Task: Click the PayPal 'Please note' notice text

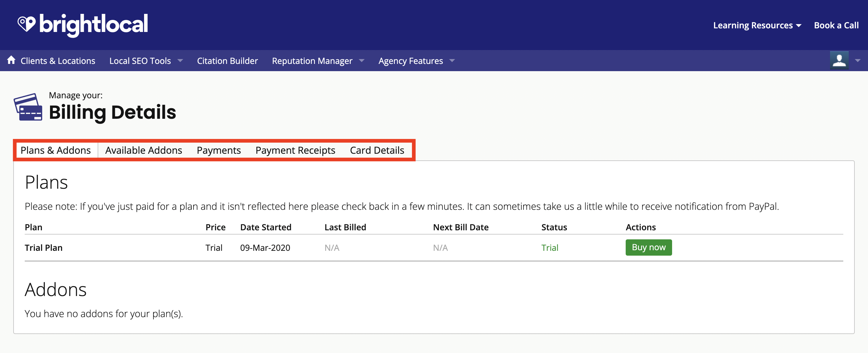Action: 402,206
